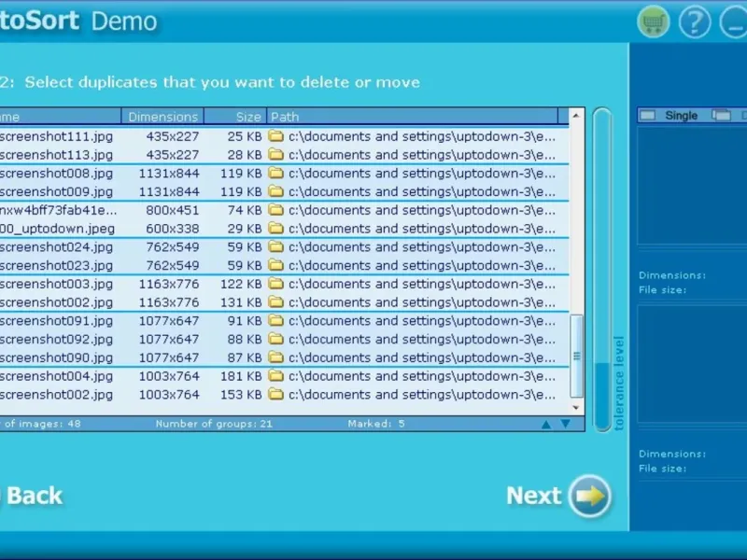
Task: Jump to next group with down triangle
Action: pyautogui.click(x=566, y=424)
